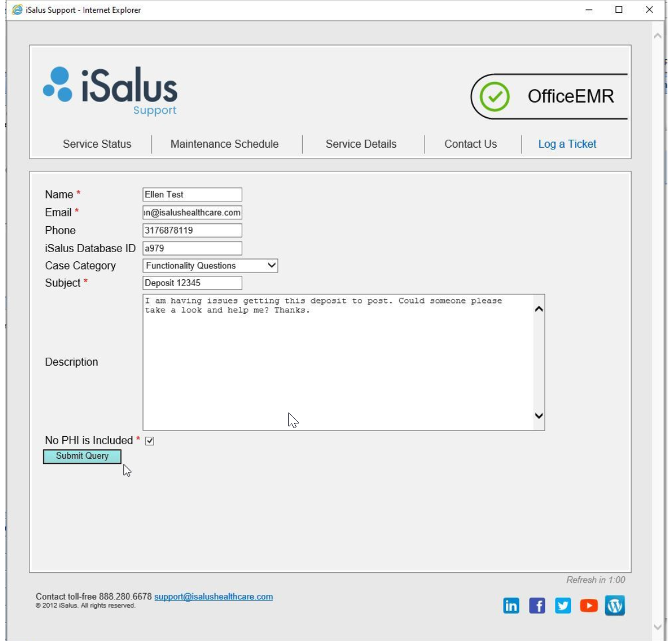
Task: Open the Maintenance Schedule tab
Action: [x=224, y=144]
